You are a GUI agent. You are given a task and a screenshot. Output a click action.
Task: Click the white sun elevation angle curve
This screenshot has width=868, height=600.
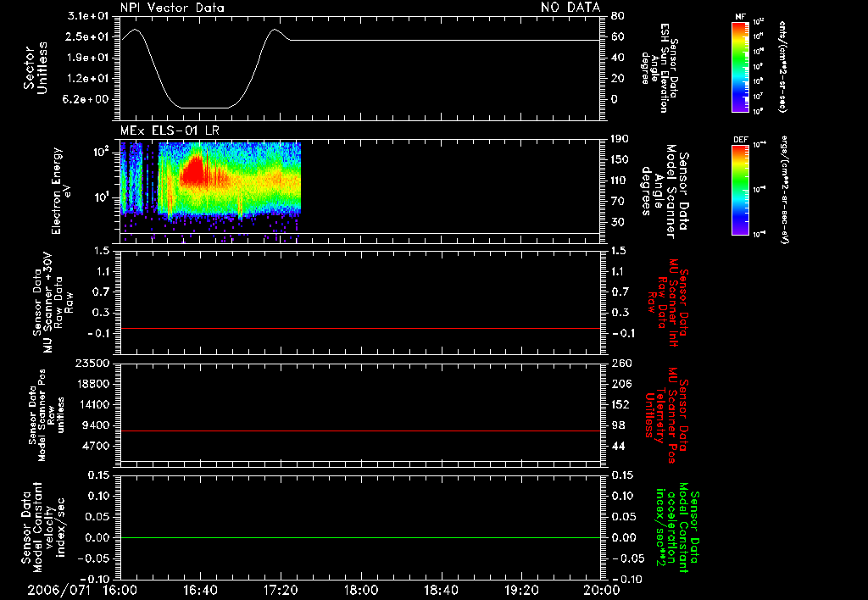[361, 40]
